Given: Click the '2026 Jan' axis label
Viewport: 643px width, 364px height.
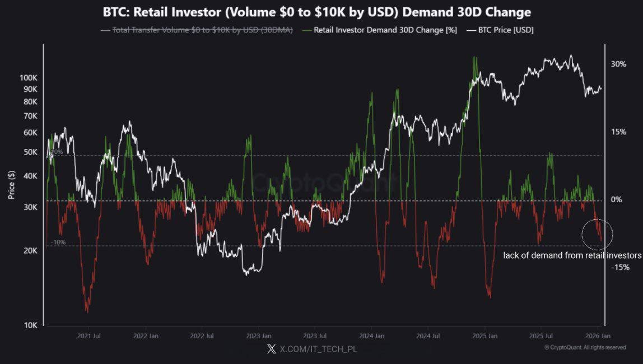Looking at the screenshot, I should pyautogui.click(x=598, y=335).
